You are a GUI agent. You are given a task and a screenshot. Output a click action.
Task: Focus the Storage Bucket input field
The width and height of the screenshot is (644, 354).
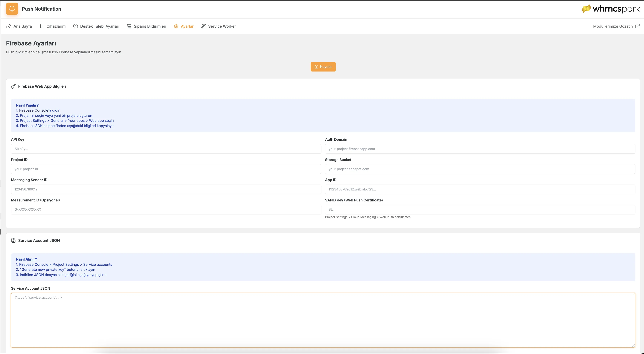coord(480,169)
